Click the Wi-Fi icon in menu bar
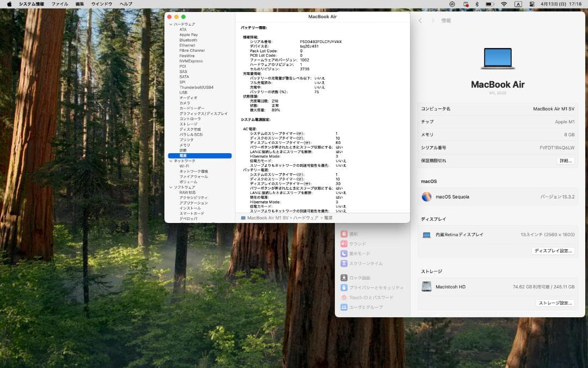Image resolution: width=588 pixels, height=368 pixels. 504,4
